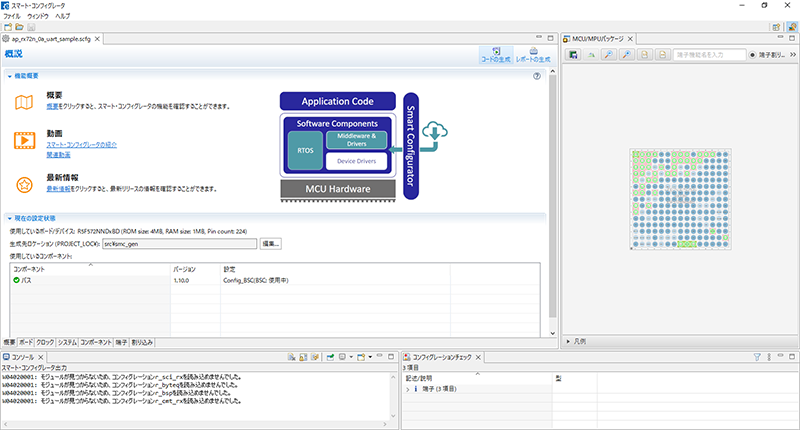
Task: Sort by the コンポーネント column header
Action: [x=89, y=269]
